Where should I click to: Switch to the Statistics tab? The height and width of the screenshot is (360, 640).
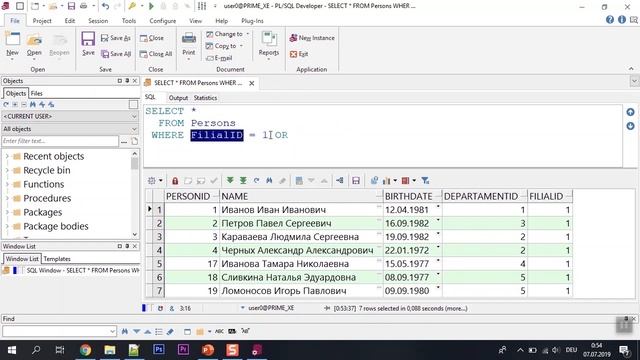tap(205, 98)
